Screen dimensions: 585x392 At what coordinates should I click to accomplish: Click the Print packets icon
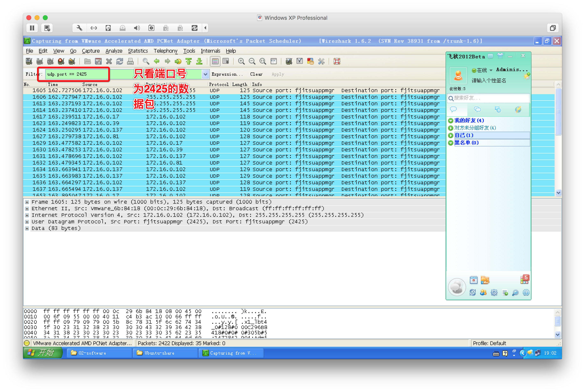pos(130,61)
